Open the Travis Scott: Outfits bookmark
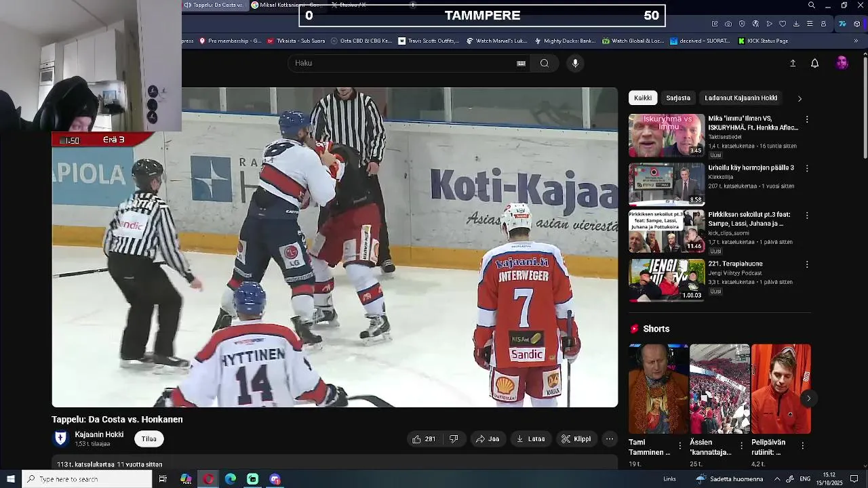 (x=429, y=41)
